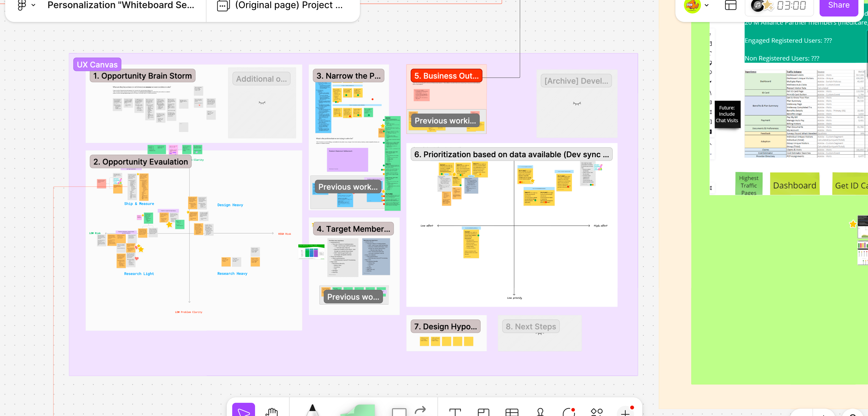Image resolution: width=868 pixels, height=416 pixels.
Task: Select the 2. Opportunity Evaulation section title
Action: click(140, 162)
